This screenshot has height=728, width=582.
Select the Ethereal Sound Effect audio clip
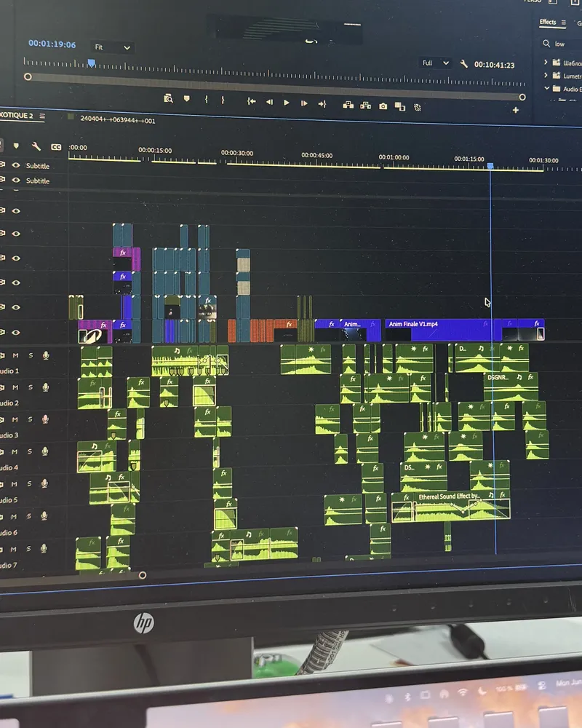tap(462, 506)
